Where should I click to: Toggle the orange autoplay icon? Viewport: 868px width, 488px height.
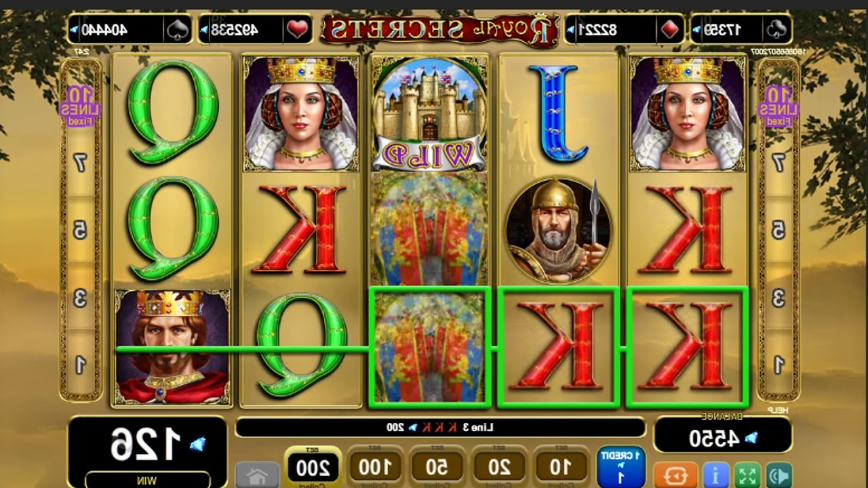[x=675, y=474]
